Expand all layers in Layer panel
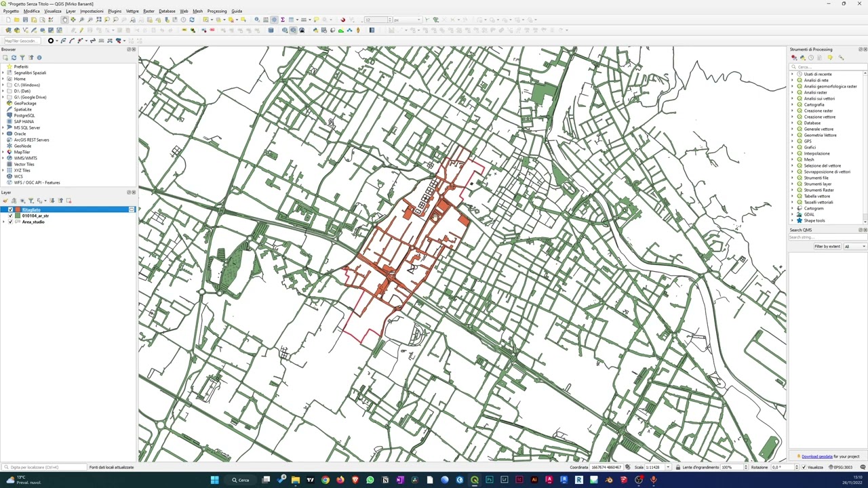This screenshot has height=488, width=868. coord(51,201)
